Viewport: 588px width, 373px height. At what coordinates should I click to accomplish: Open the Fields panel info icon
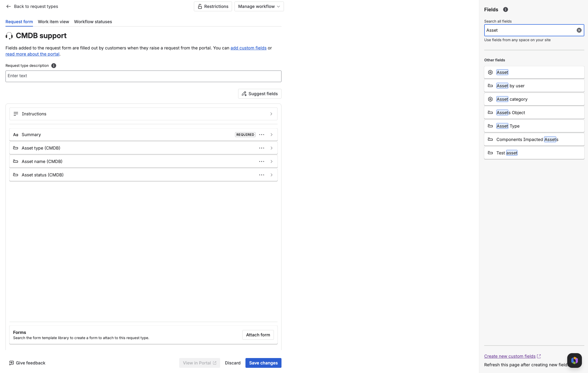(506, 9)
